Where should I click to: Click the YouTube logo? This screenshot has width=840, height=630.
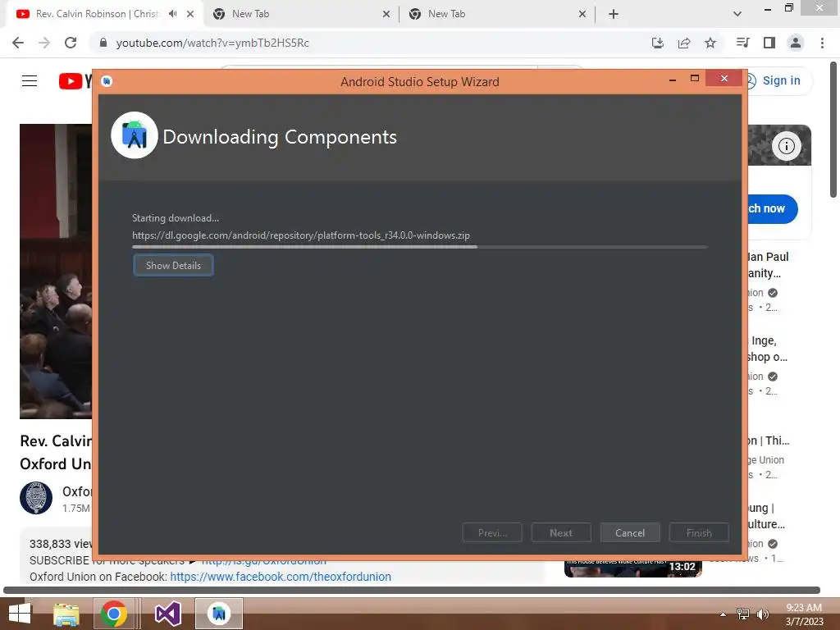(75, 81)
